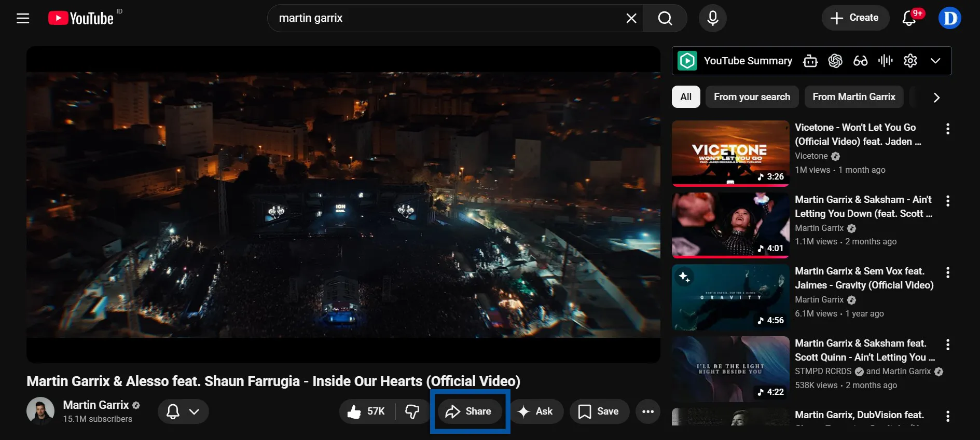Visit the Vicetone channel name
This screenshot has height=440, width=980.
pyautogui.click(x=811, y=156)
